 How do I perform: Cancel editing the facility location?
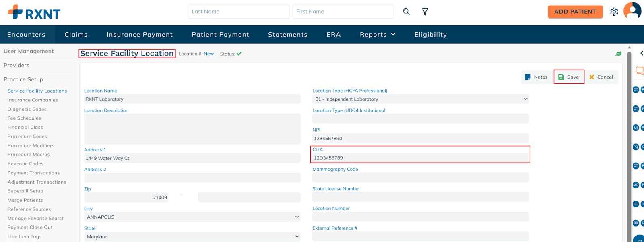click(601, 77)
